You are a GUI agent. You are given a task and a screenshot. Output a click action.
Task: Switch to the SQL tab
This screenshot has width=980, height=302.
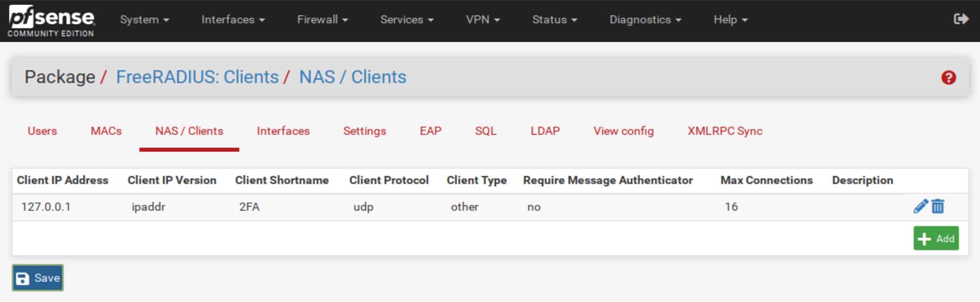[x=486, y=131]
